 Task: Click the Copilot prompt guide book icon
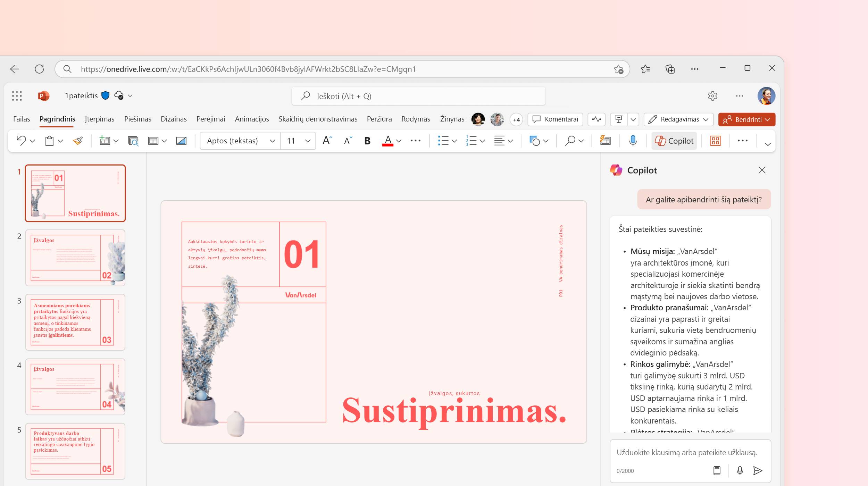point(717,470)
